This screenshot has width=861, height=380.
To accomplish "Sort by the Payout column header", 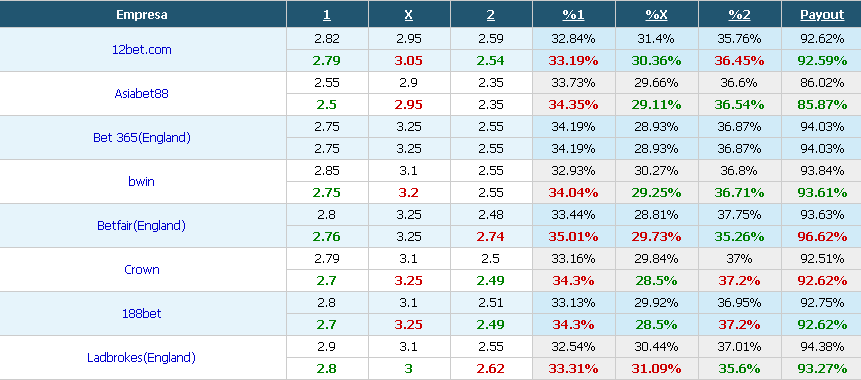I will [822, 15].
